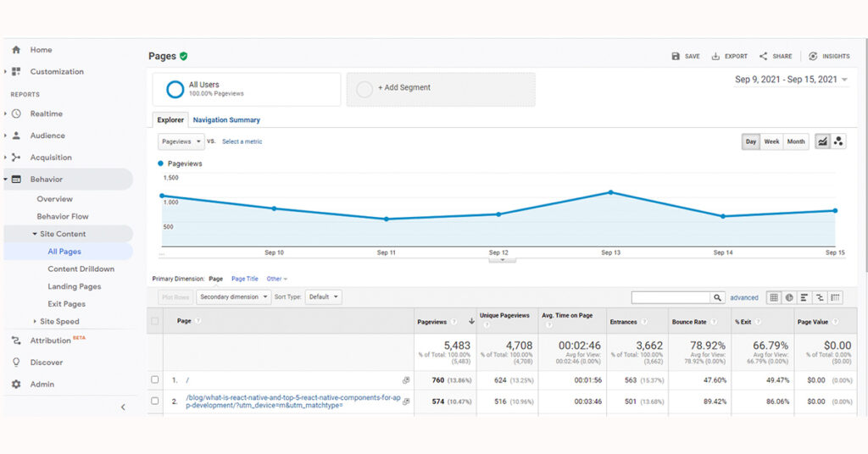Select the pie chart percentage view icon

pyautogui.click(x=789, y=297)
